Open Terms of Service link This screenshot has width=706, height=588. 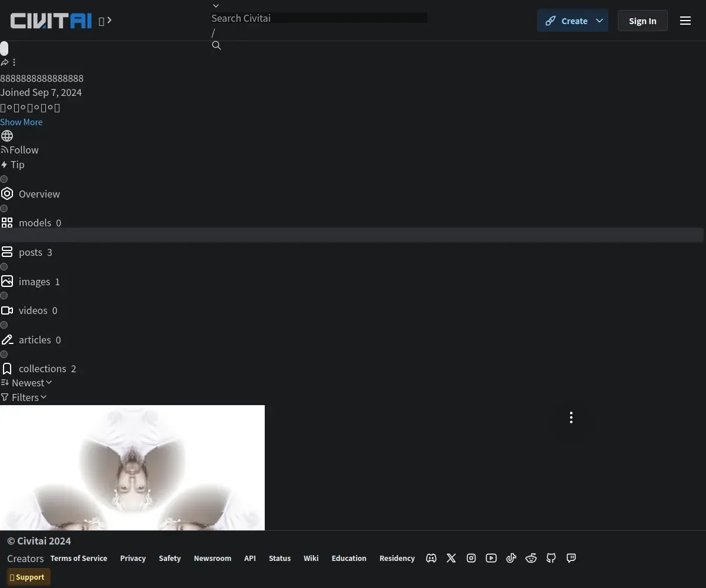(79, 558)
